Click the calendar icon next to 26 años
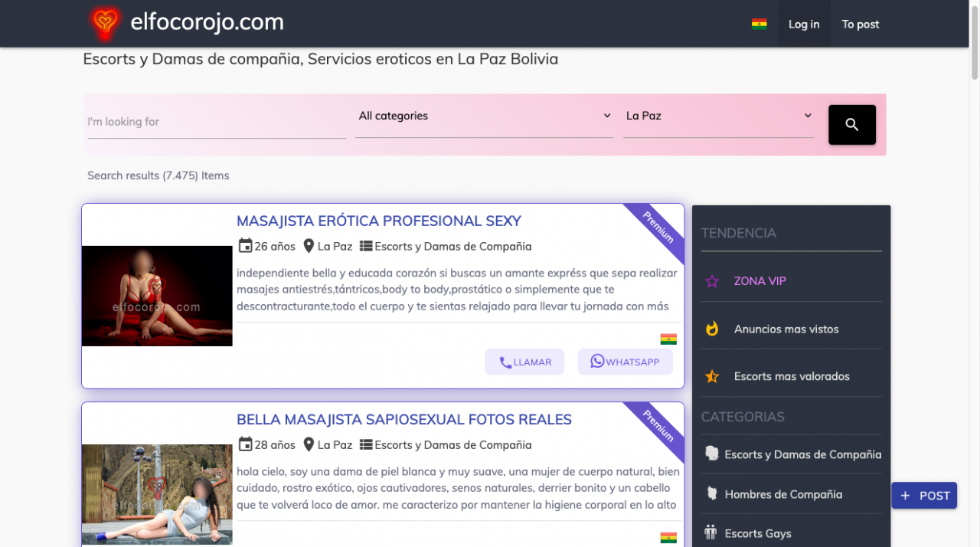Image resolution: width=980 pixels, height=547 pixels. click(245, 246)
